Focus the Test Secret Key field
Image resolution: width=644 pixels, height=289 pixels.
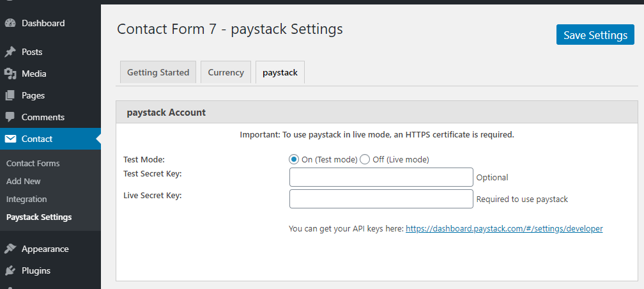(x=381, y=177)
